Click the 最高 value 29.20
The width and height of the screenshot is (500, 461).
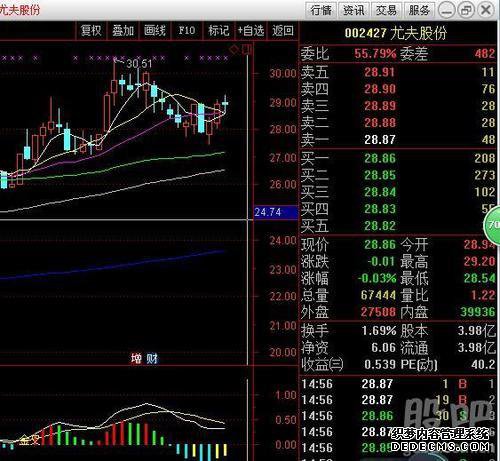(479, 261)
